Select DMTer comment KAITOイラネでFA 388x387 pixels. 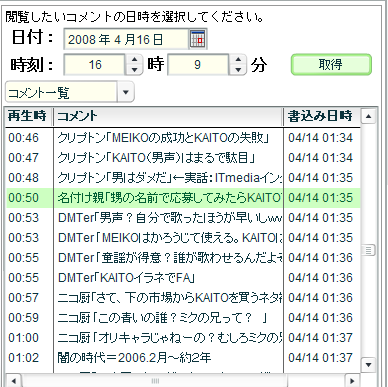tap(183, 278)
